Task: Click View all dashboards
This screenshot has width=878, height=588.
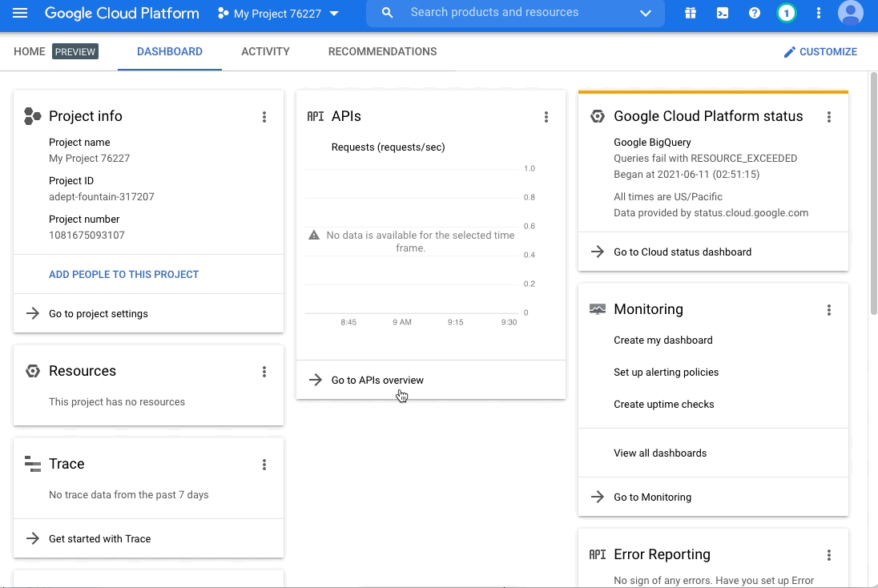Action: click(x=660, y=453)
